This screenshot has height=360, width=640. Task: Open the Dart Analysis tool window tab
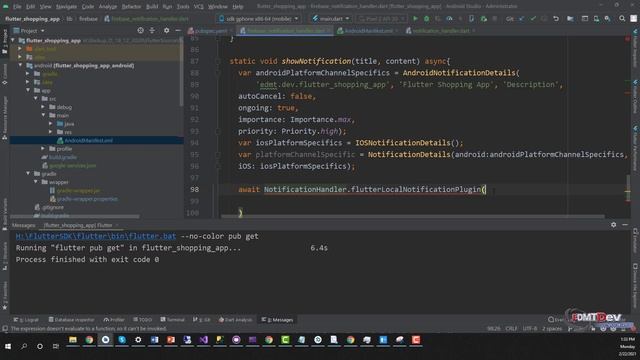pyautogui.click(x=236, y=320)
